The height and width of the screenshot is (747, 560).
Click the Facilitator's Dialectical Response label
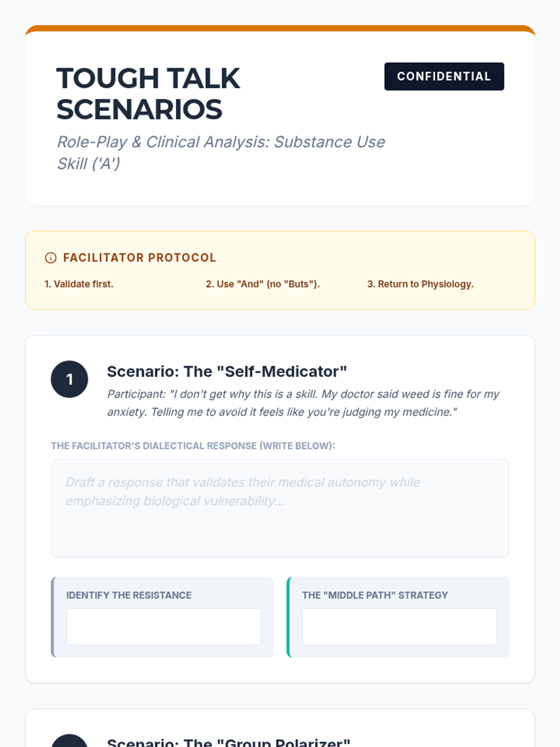coord(193,446)
